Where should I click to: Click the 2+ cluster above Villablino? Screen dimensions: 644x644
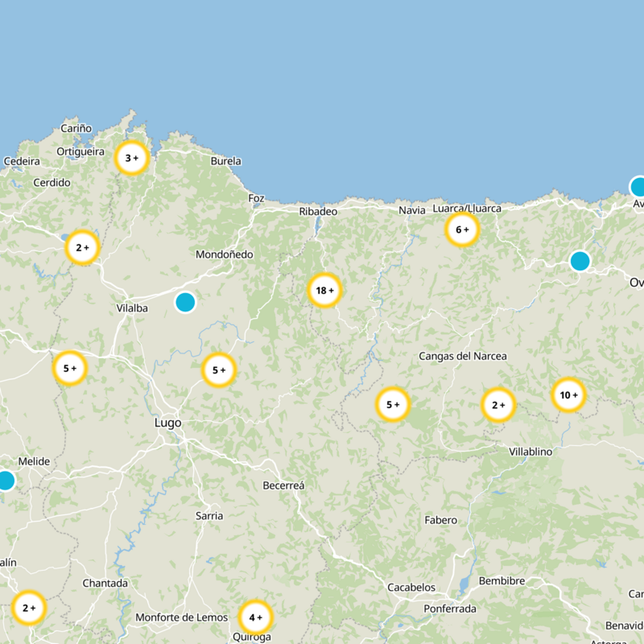point(497,406)
